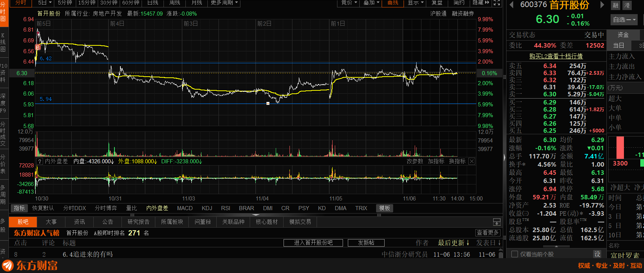Click 恢复默认 restore defaults
The height and width of the screenshot is (273, 644).
(43, 208)
